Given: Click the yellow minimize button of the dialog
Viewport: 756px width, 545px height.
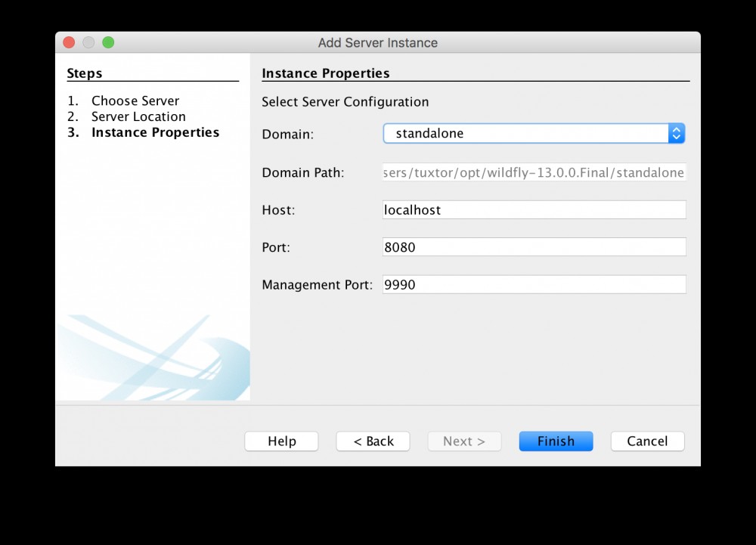Looking at the screenshot, I should [x=88, y=43].
